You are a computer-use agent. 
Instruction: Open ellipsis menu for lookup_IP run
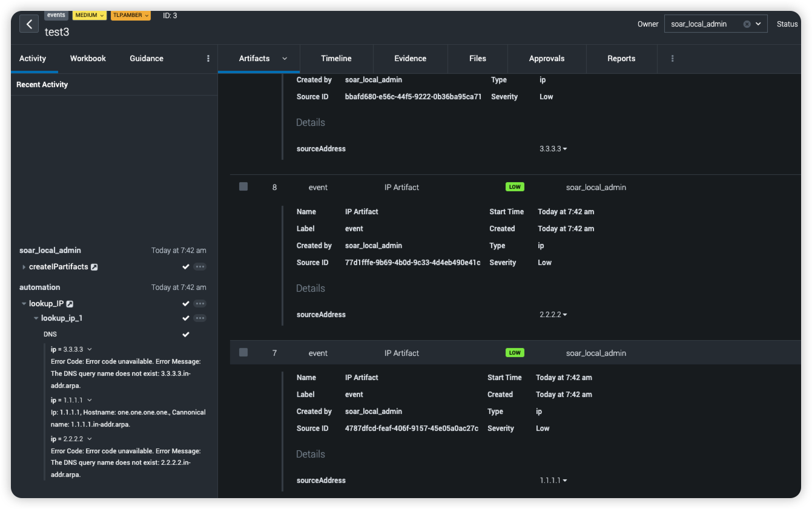(x=200, y=304)
